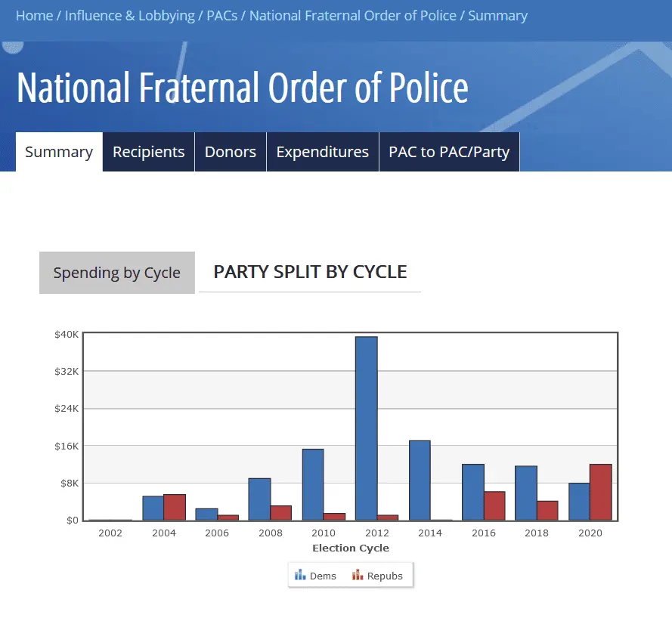Select the 2008 Dems blue bar

coord(260,499)
